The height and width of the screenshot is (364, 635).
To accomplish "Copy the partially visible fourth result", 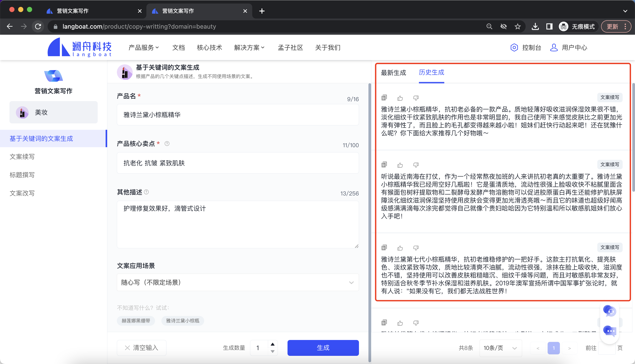I will [384, 323].
